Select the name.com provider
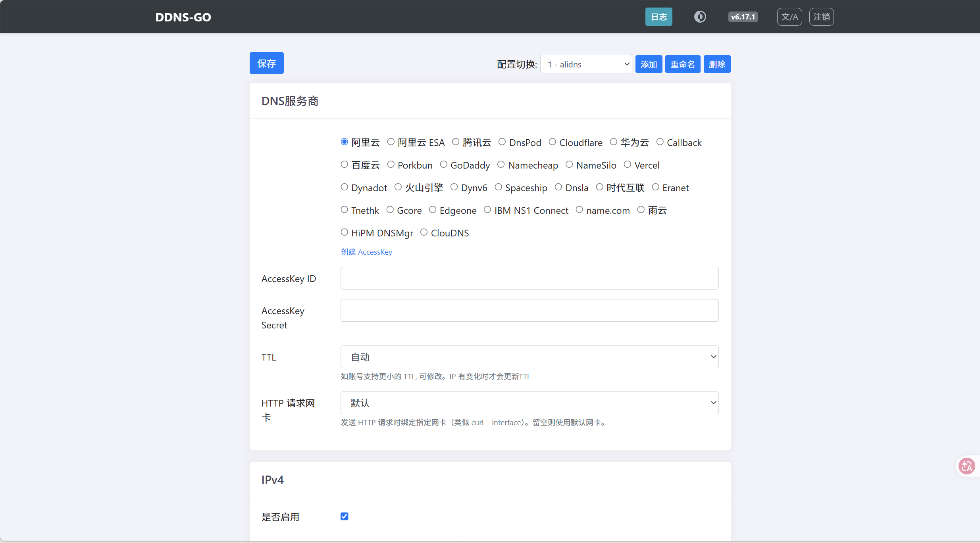The height and width of the screenshot is (543, 980). (580, 210)
